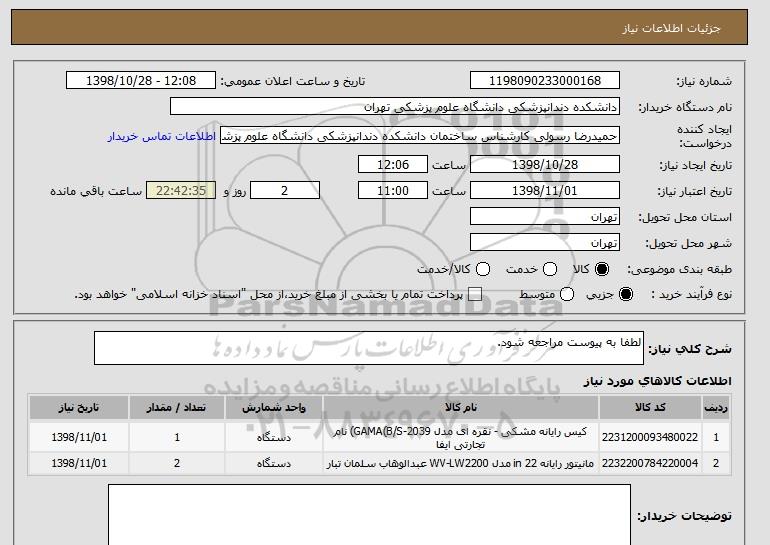Click the unit cell دستگاه in the monitor row
Screen dimensions: 770x545
pyautogui.click(x=274, y=463)
